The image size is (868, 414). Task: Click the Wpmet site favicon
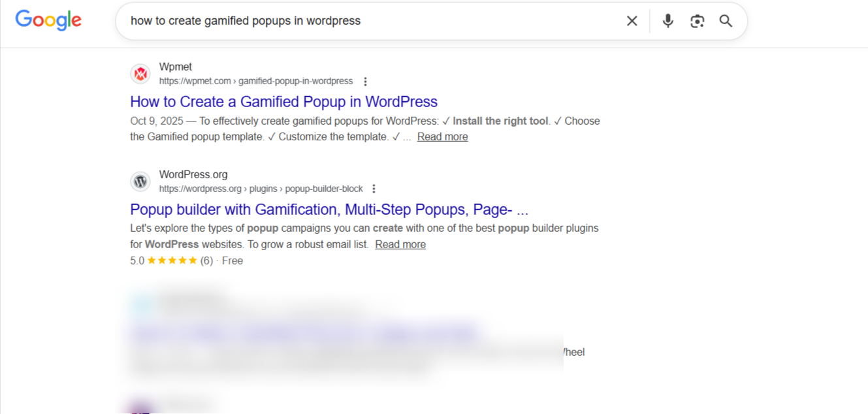pos(140,73)
